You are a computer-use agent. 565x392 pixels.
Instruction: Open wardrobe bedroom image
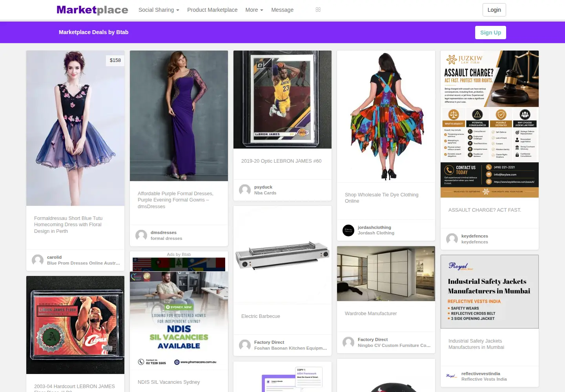[x=386, y=274]
